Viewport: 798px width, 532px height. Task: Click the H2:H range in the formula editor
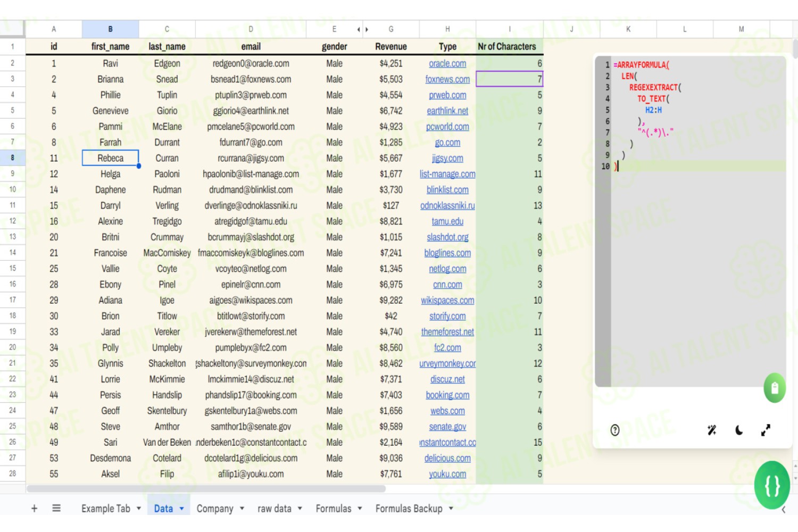tap(653, 110)
